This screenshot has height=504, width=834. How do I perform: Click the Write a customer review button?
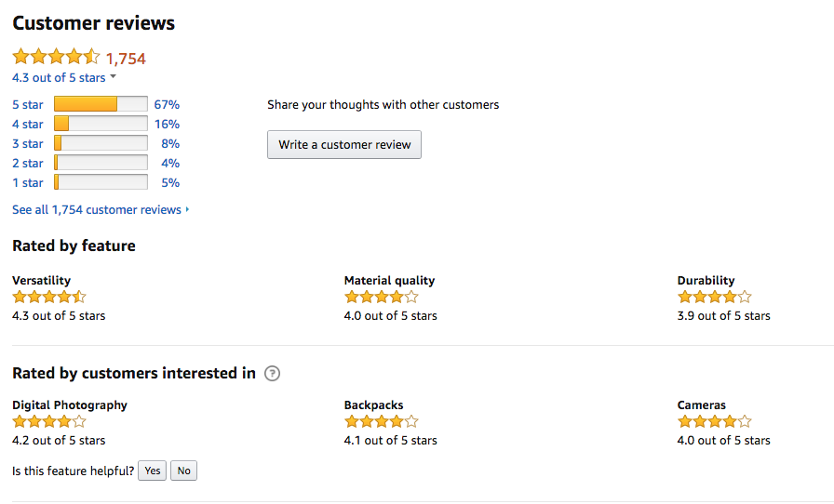344,145
